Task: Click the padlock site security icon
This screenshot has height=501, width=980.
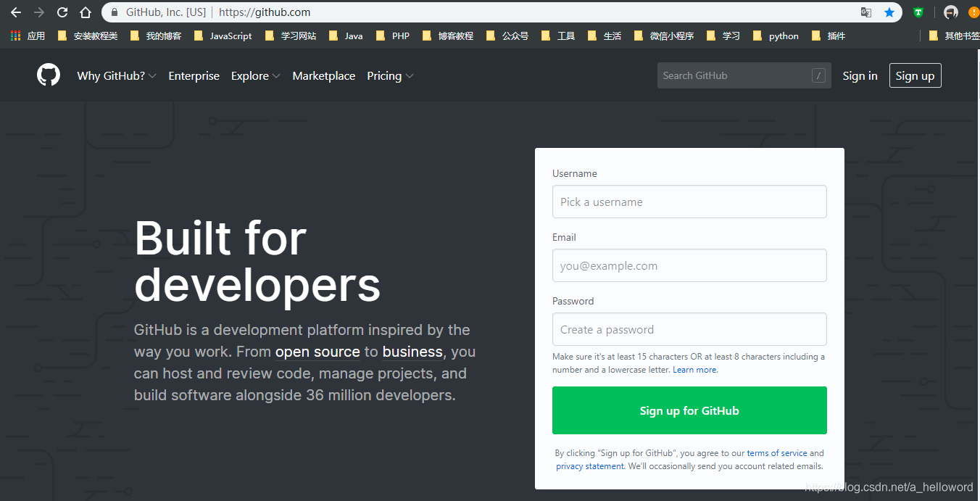Action: (x=115, y=12)
